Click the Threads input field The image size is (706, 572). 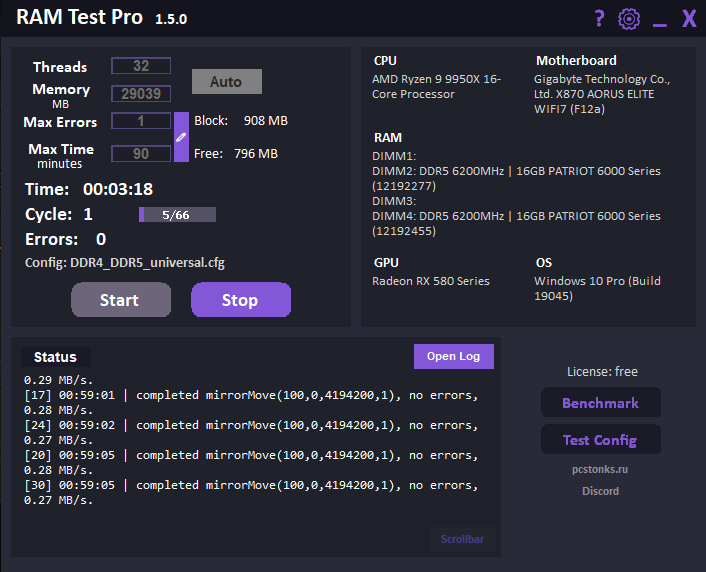141,66
